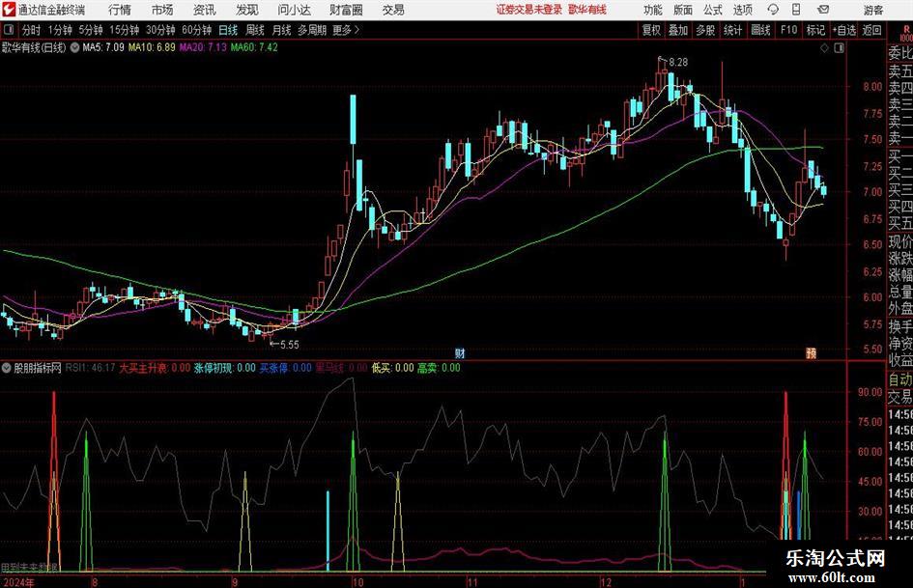Switch to the 月线 monthly period
Viewport: 913px width, 588px height.
coord(282,30)
